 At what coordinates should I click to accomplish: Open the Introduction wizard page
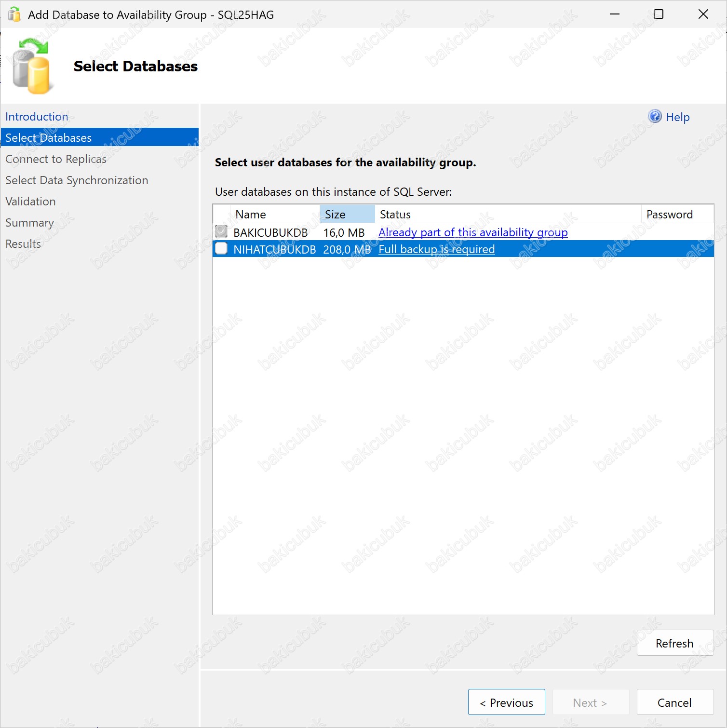37,117
